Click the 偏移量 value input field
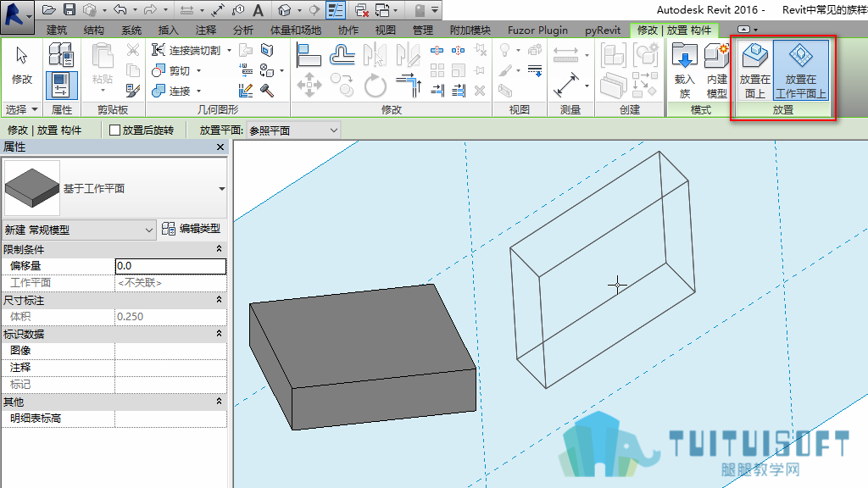 170,266
